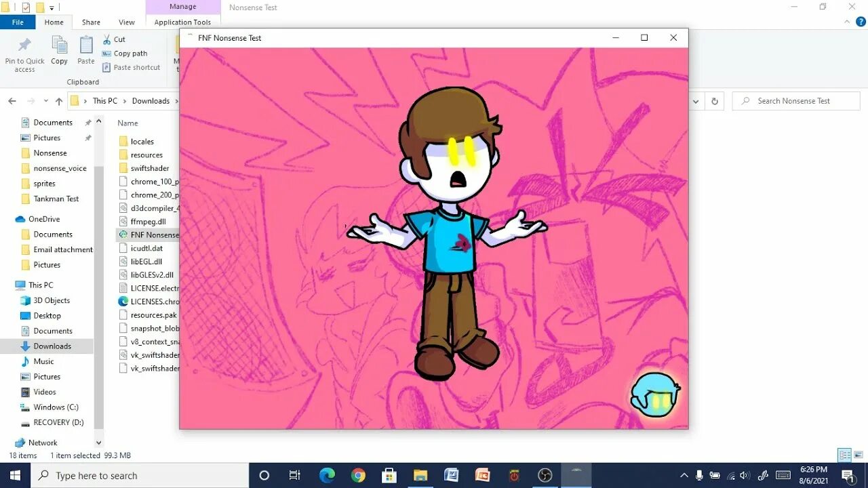Image resolution: width=868 pixels, height=488 pixels.
Task: Click the Paste icon in ribbon
Action: (86, 45)
